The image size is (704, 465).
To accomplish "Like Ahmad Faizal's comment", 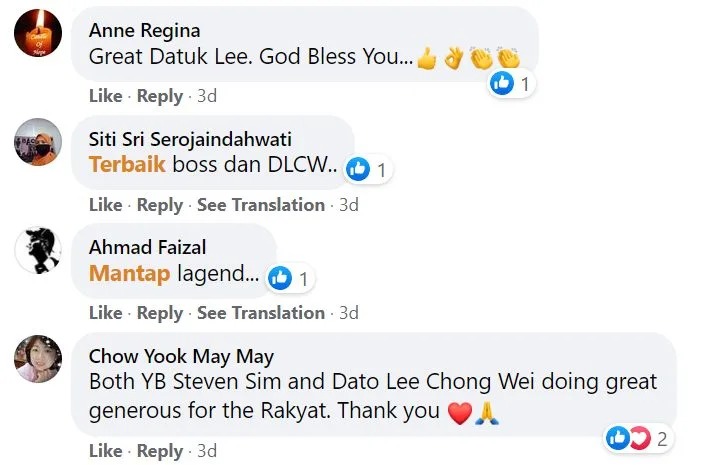I will tap(106, 312).
